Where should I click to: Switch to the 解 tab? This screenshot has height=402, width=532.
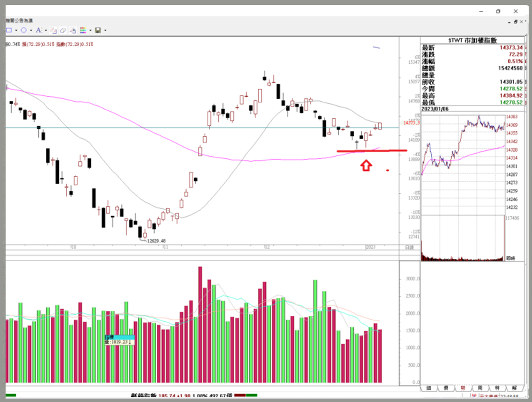click(x=514, y=388)
